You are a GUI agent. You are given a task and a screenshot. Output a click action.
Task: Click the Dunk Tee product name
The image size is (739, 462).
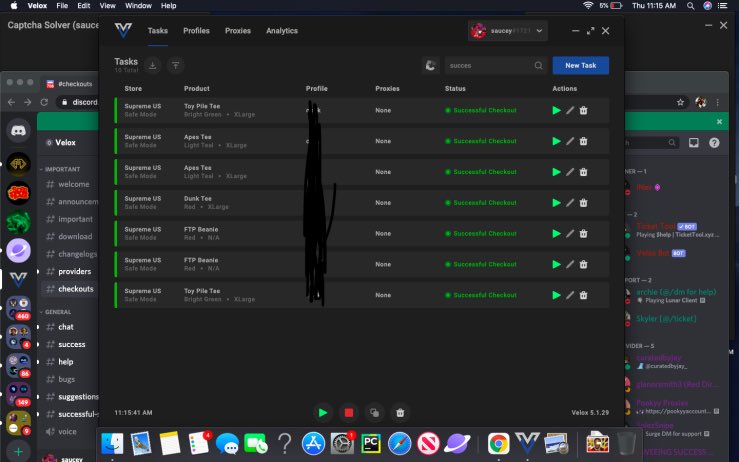[x=197, y=198]
